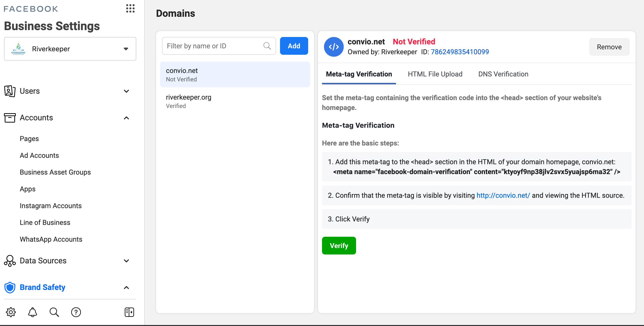The image size is (644, 326).
Task: Click the Riverkeeper logo thumbnail
Action: [19, 49]
